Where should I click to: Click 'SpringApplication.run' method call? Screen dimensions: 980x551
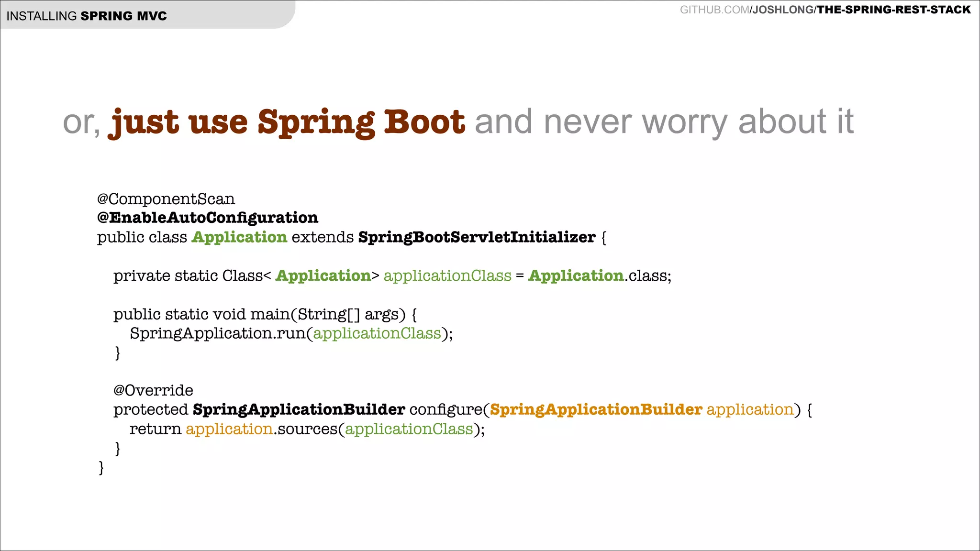(218, 333)
